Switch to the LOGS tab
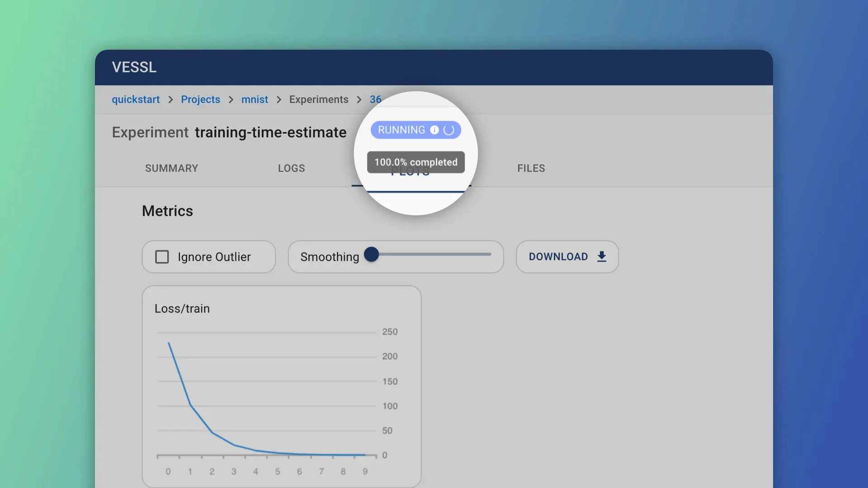868x488 pixels. point(291,168)
